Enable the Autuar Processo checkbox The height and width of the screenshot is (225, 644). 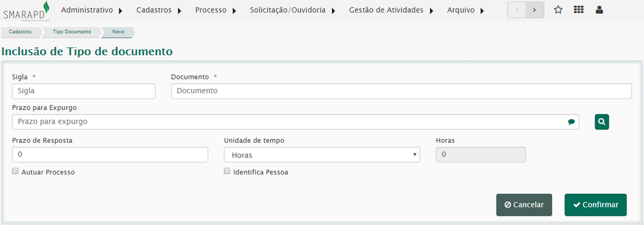coord(15,171)
